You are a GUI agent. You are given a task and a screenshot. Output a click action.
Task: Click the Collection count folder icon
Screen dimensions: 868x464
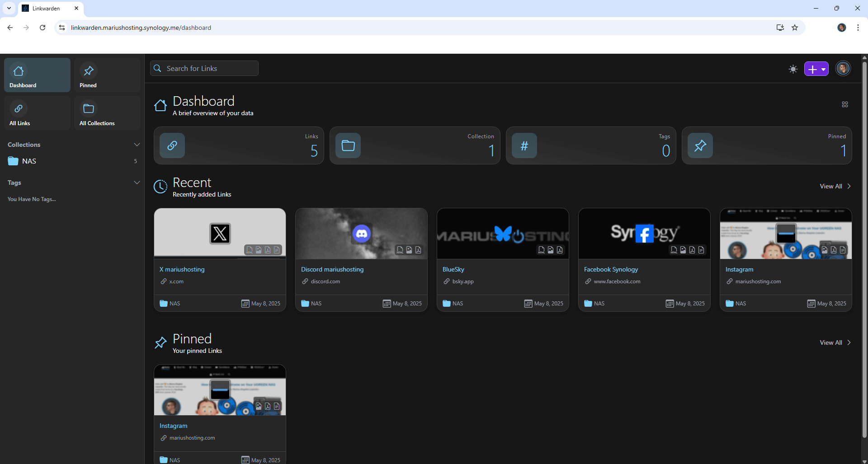pyautogui.click(x=348, y=145)
